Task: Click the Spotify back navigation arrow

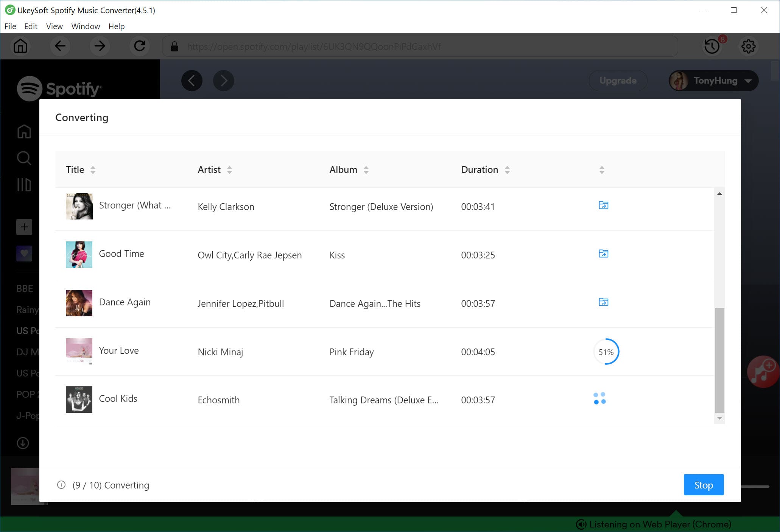Action: [191, 80]
